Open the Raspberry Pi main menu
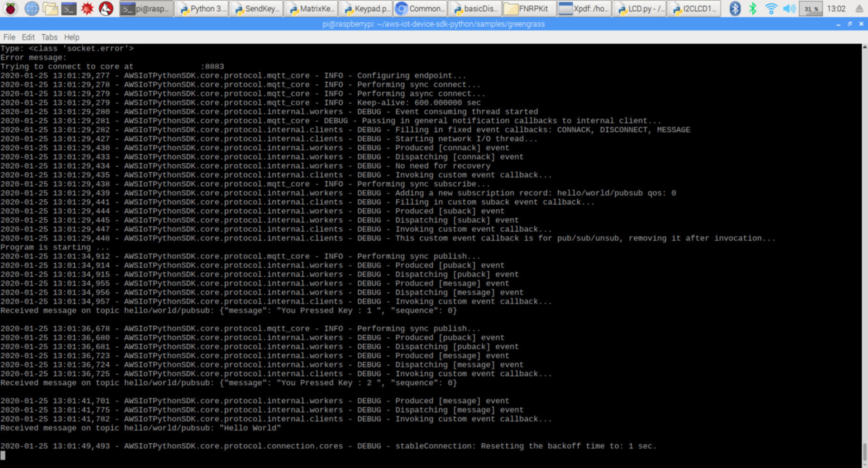The image size is (868, 468). 10,9
